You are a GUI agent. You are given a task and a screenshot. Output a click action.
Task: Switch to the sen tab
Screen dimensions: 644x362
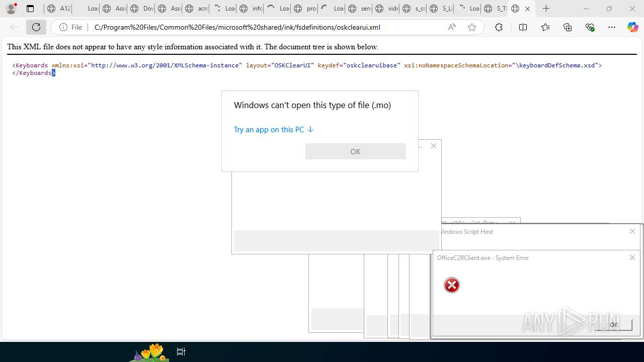[x=359, y=9]
